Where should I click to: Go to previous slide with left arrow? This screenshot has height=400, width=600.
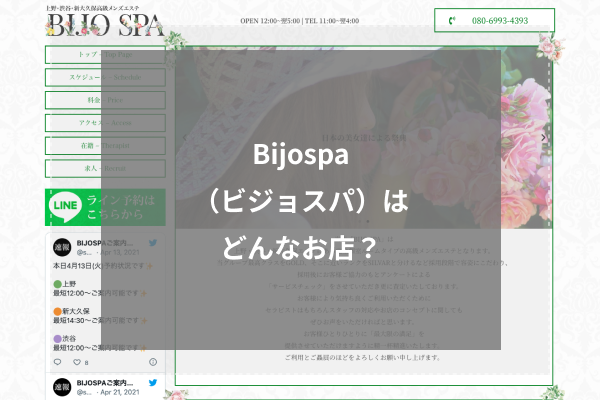coord(185,138)
